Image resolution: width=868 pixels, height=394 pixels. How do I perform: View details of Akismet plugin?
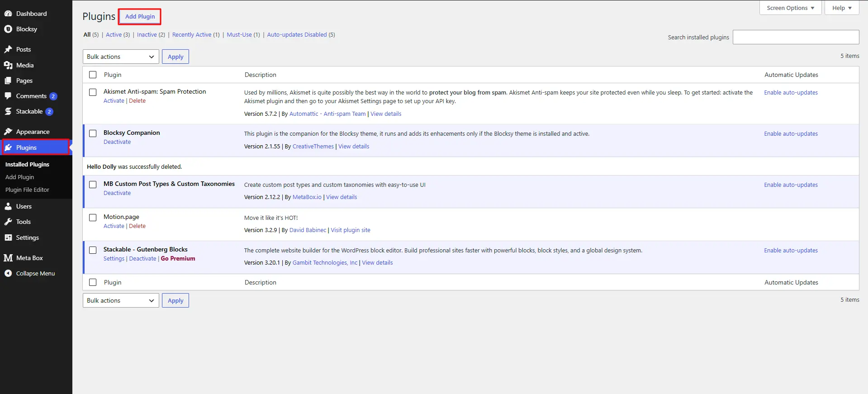click(386, 114)
